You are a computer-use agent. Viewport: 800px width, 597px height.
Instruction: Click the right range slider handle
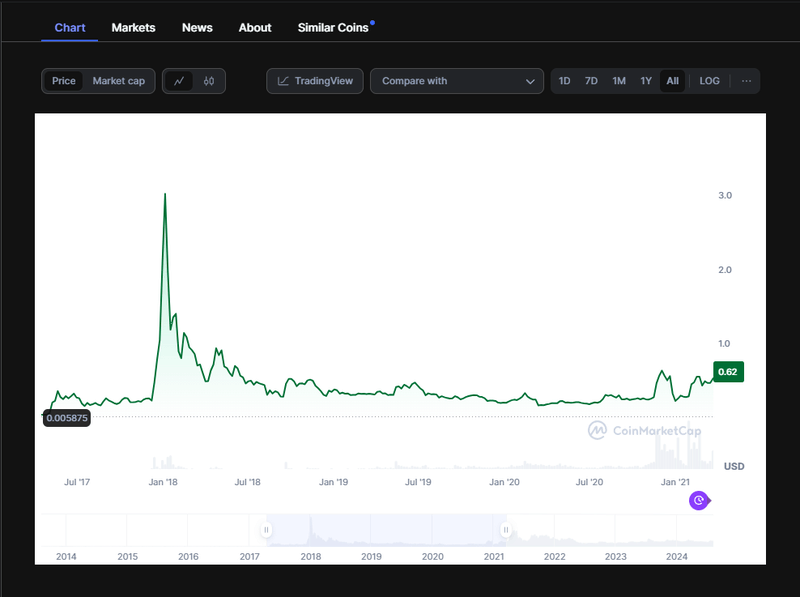click(506, 529)
